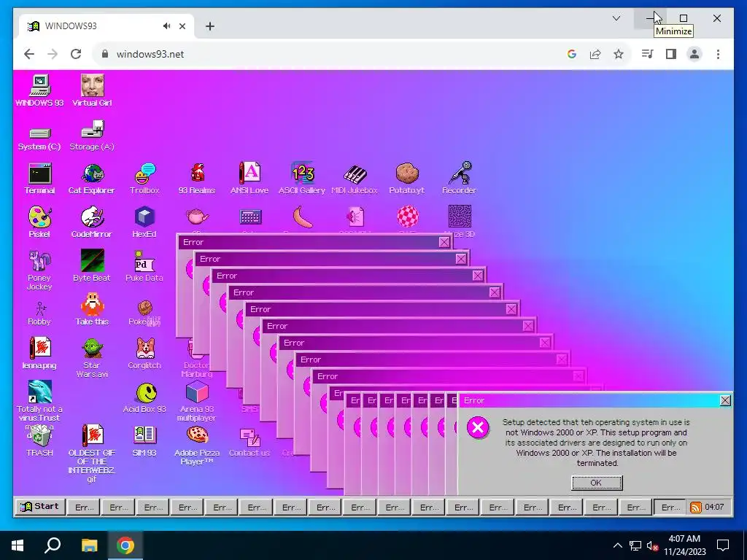
Task: Open the Trollbox chat icon
Action: tap(144, 179)
